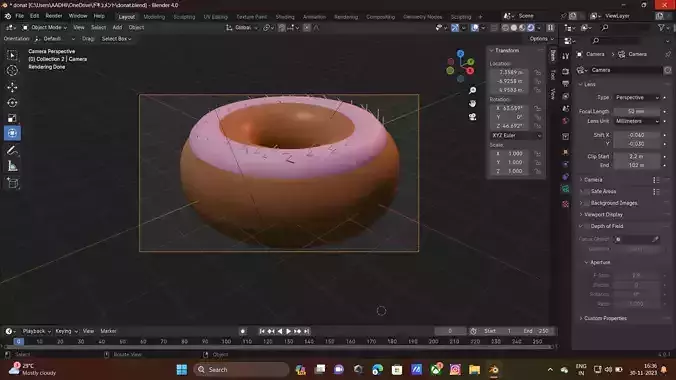
Task: Select the Annotate pencil tool
Action: tap(12, 151)
